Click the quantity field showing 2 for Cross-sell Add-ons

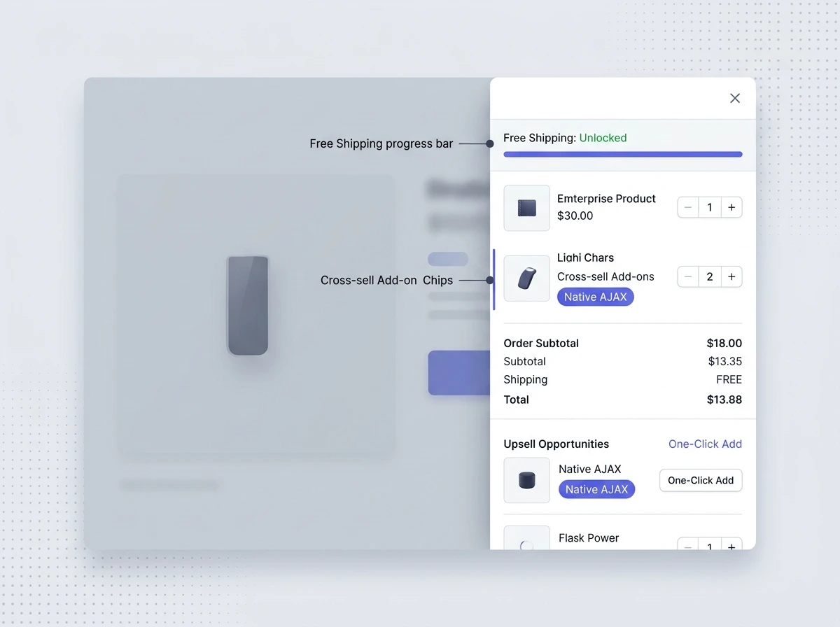point(710,277)
